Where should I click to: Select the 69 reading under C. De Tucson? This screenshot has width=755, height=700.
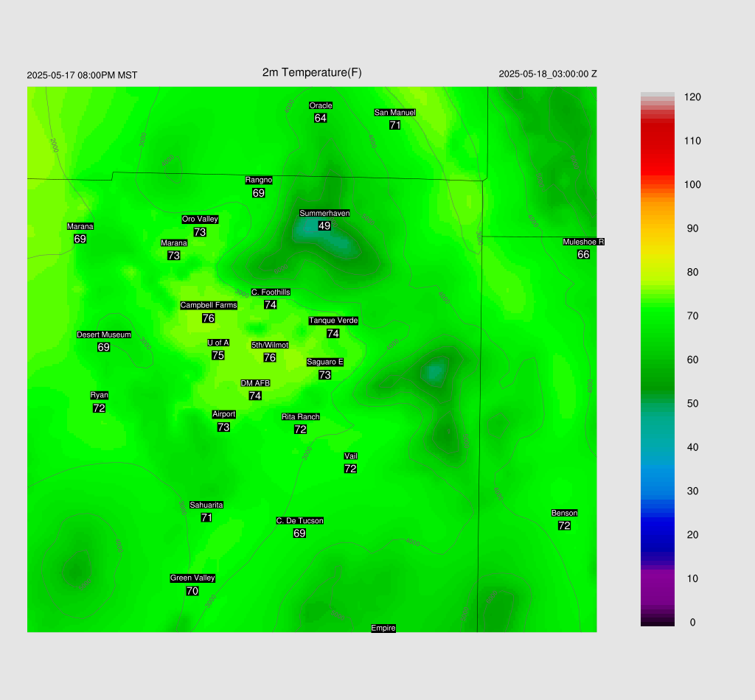pos(299,533)
